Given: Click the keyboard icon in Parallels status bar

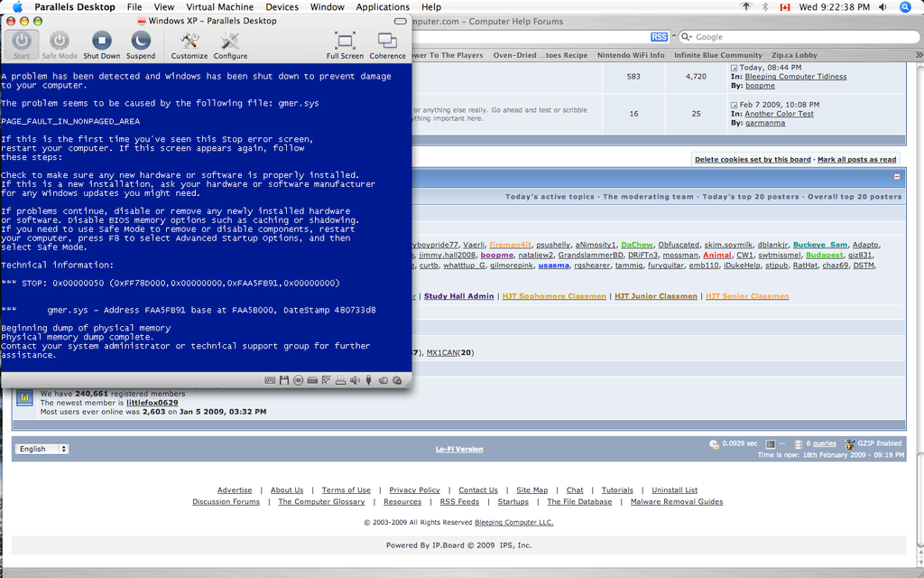Looking at the screenshot, I should coord(270,380).
